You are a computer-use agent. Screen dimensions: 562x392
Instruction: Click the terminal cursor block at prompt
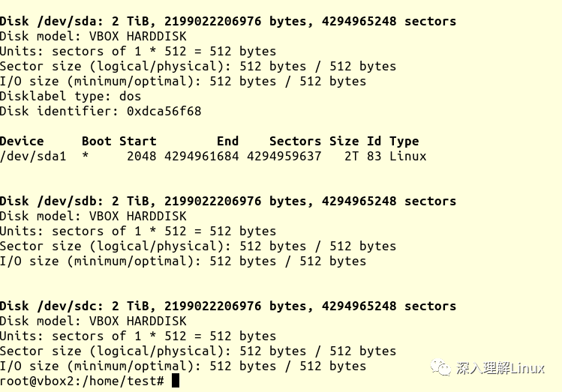pos(176,381)
